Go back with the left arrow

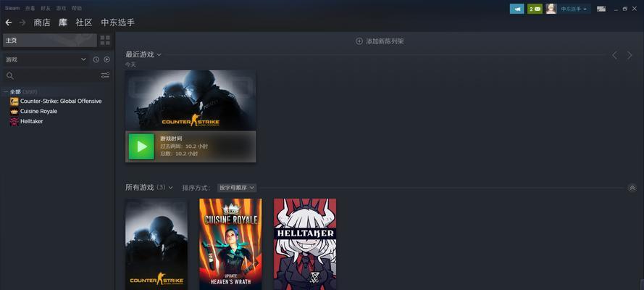click(8, 22)
